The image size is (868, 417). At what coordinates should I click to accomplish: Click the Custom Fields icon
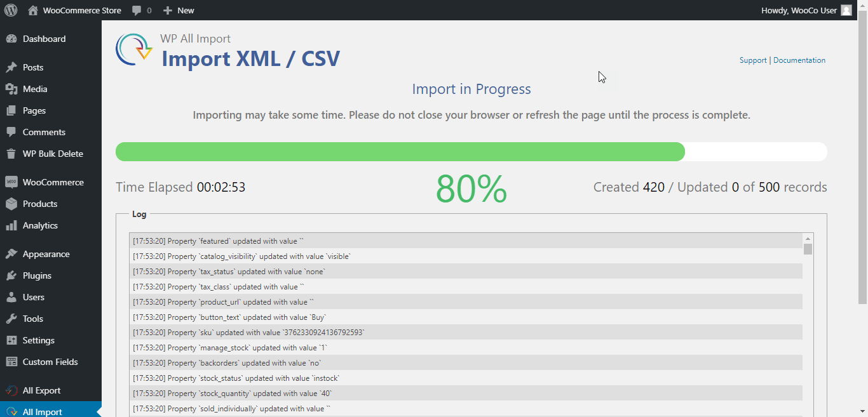(11, 362)
